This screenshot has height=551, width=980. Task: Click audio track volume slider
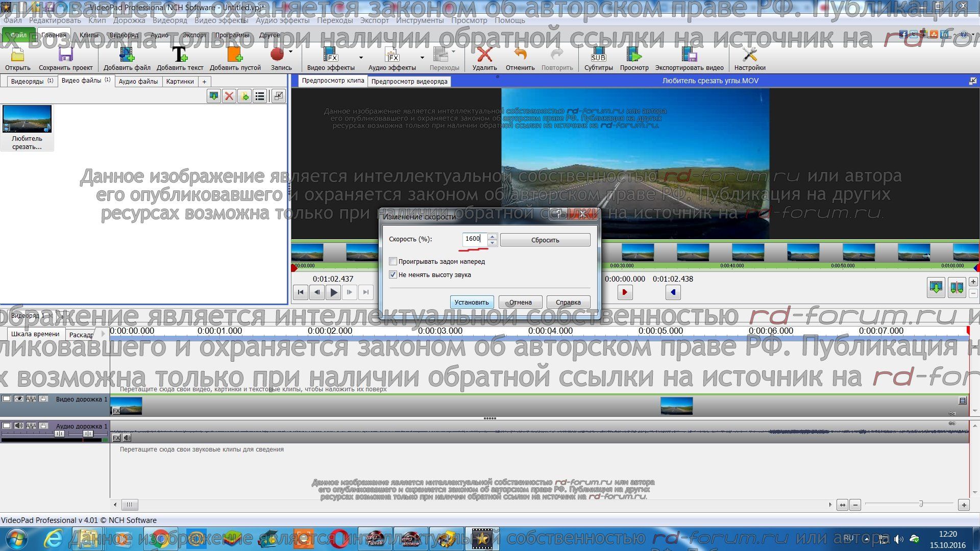(59, 434)
